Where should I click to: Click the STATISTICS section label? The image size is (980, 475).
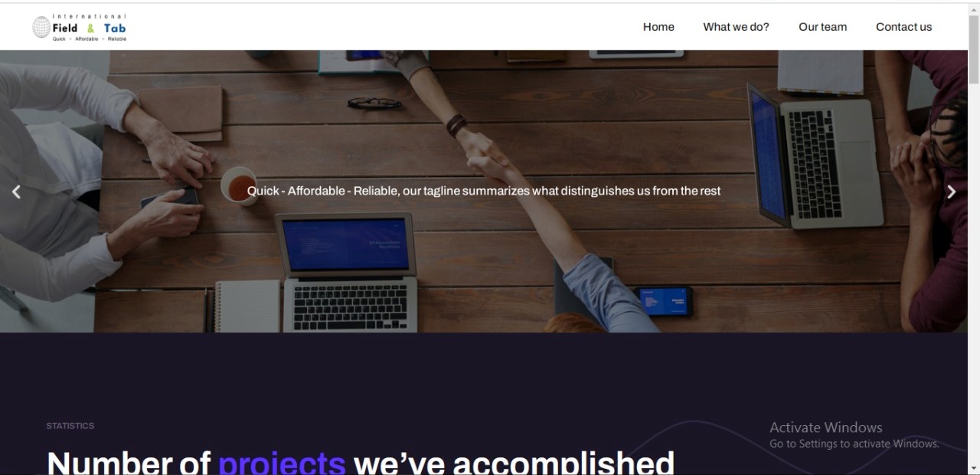coord(70,426)
